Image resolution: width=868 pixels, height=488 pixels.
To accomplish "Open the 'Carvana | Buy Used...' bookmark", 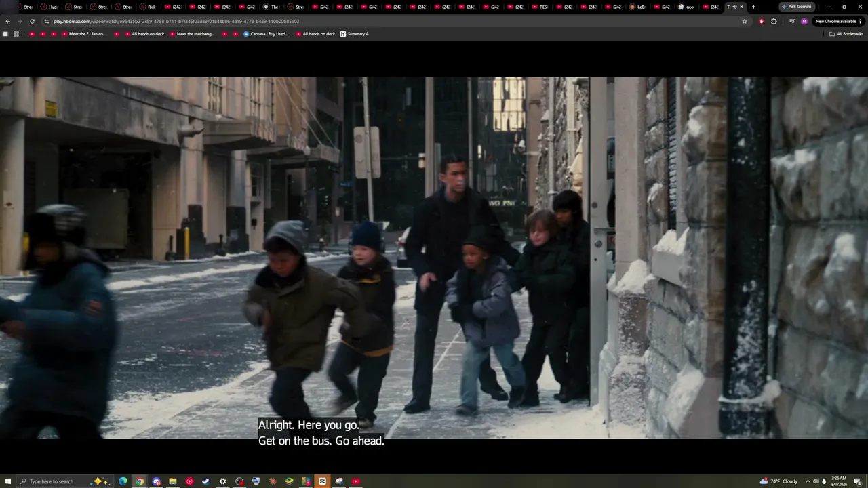I will (x=266, y=34).
